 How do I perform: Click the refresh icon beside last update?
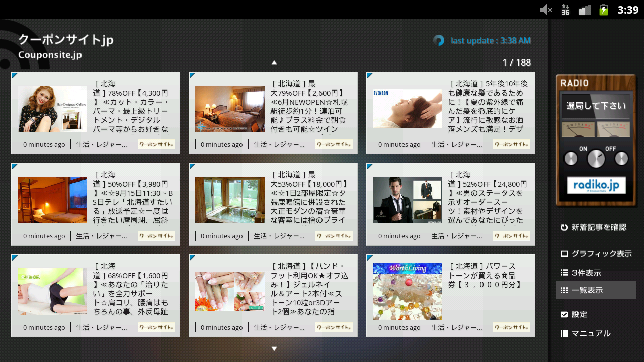(x=439, y=40)
